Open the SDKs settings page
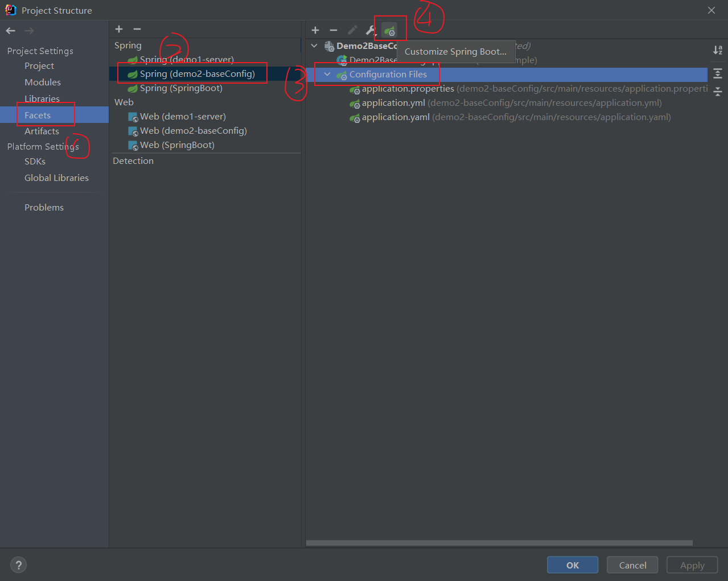Screen dimensions: 728x581 click(35, 162)
